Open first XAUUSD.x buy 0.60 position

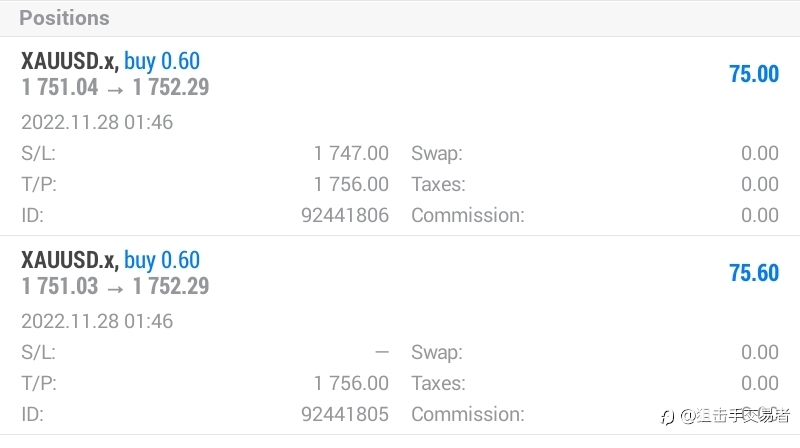[400, 136]
